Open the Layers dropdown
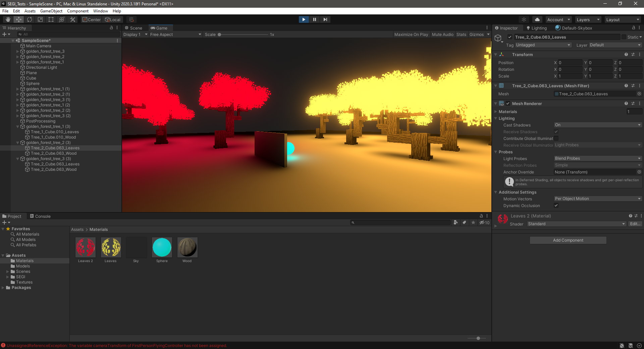 click(x=588, y=20)
